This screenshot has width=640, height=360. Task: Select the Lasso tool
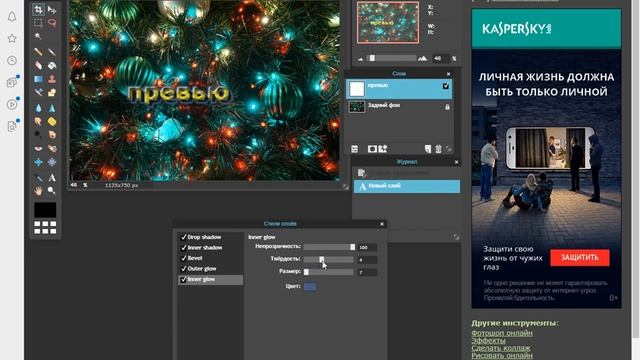(x=52, y=23)
